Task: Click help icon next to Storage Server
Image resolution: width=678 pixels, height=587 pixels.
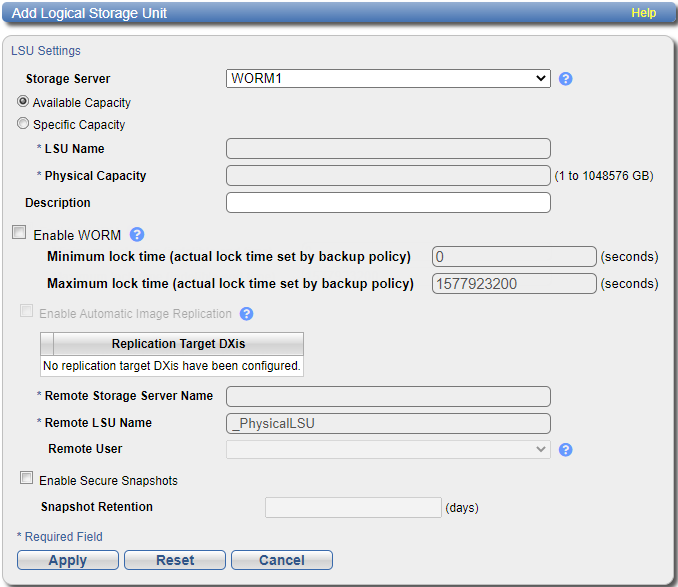Action: tap(565, 79)
